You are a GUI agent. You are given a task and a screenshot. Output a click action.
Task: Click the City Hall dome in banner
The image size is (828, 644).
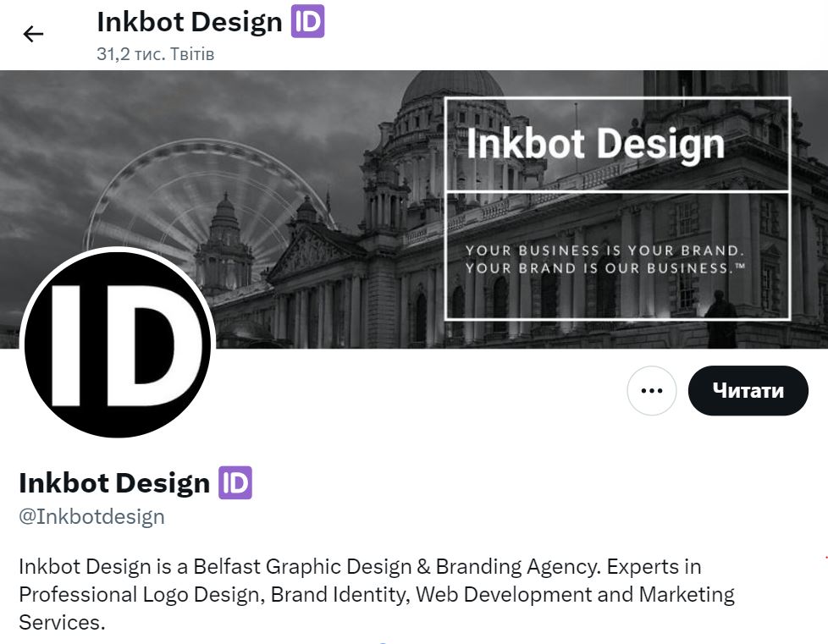[453, 88]
